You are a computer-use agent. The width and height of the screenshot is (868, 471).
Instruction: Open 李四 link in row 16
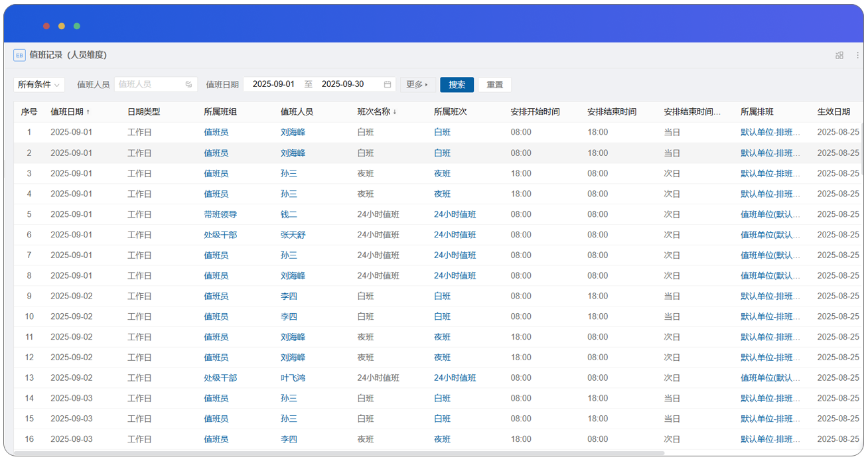coord(289,440)
